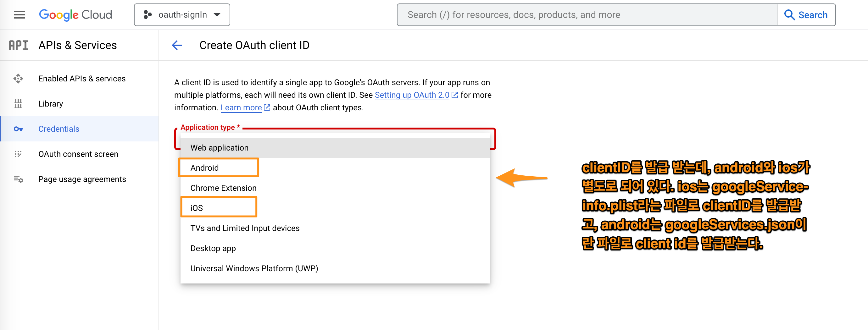Image resolution: width=868 pixels, height=330 pixels.
Task: Open OAuth consent screen page
Action: (x=78, y=154)
